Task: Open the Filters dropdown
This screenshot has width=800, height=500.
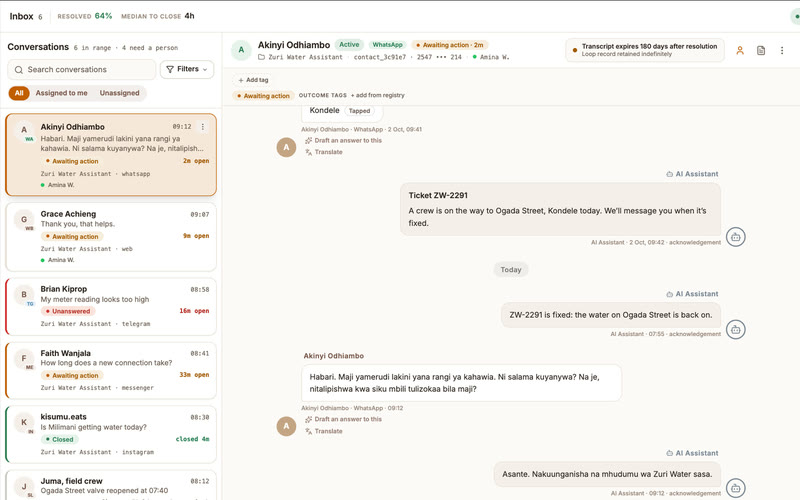Action: click(187, 69)
